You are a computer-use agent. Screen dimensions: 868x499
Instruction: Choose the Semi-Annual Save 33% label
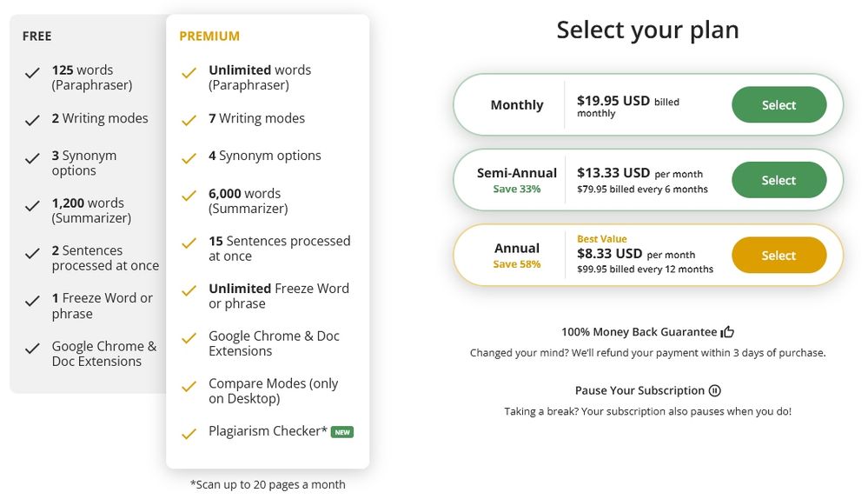tap(517, 181)
